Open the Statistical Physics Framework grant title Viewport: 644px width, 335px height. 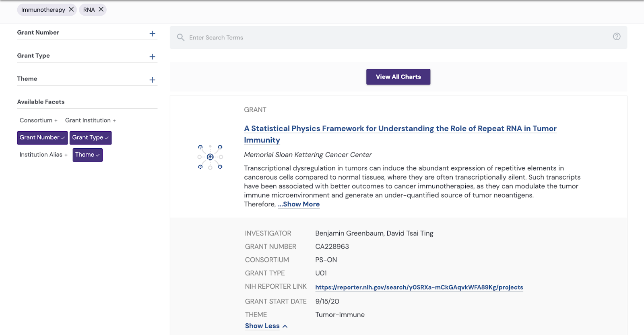coord(400,129)
